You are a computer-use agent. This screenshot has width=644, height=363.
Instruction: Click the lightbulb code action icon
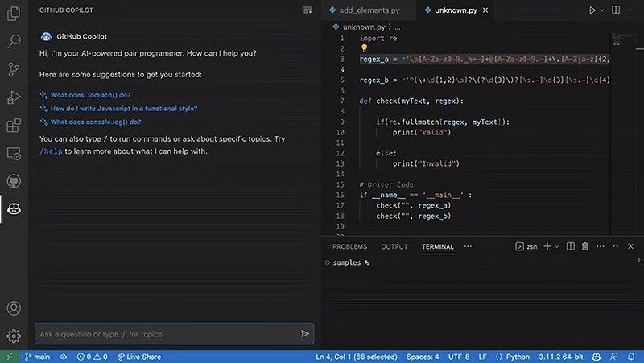coord(365,48)
